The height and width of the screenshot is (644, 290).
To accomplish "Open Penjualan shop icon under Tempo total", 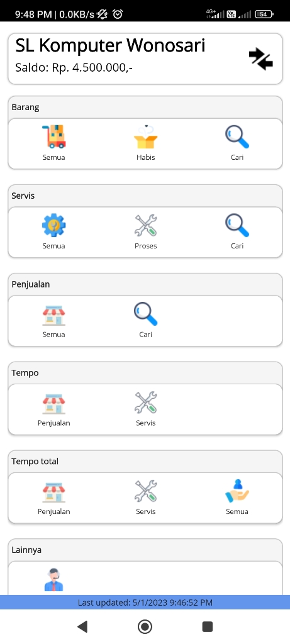I will (54, 491).
